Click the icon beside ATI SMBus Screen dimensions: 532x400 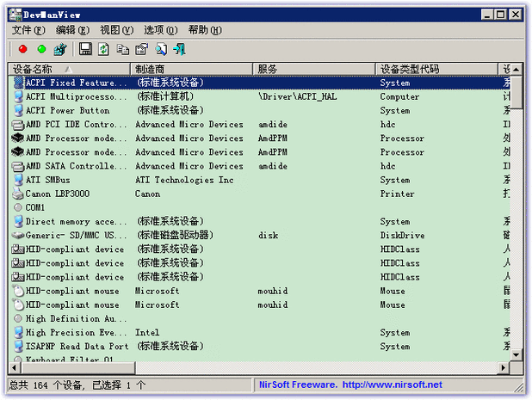[x=18, y=180]
